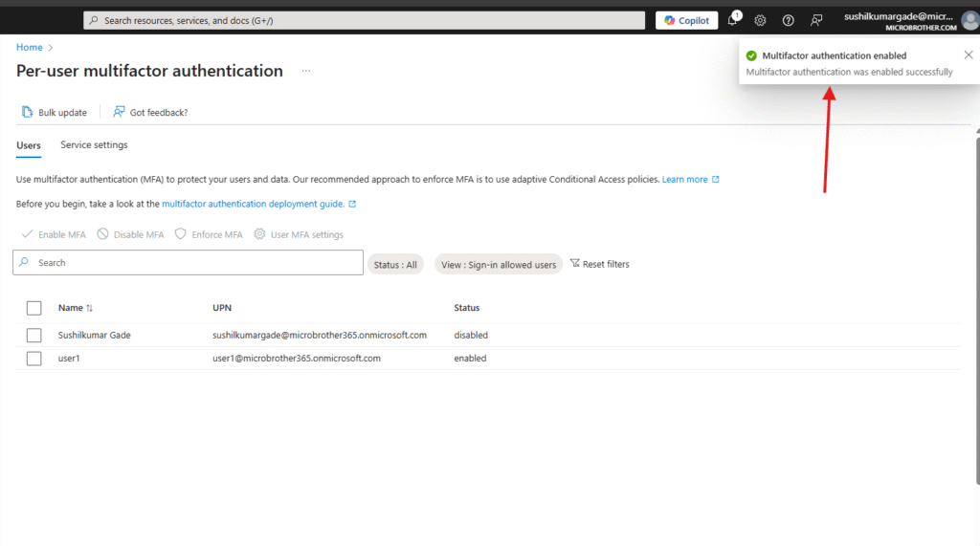Viewport: 980px width, 546px height.
Task: Click the account avatar picture
Action: pos(969,20)
